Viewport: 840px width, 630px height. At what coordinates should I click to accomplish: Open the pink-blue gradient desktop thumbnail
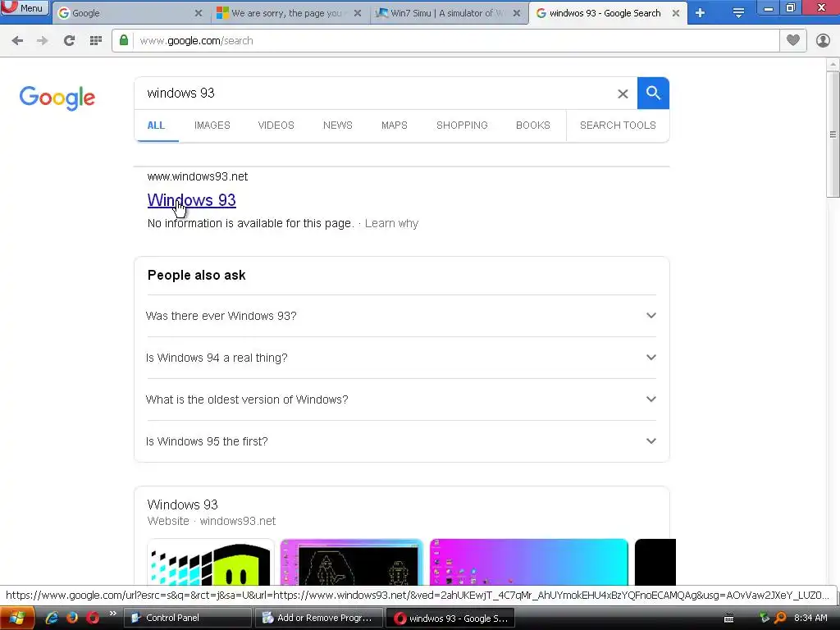[x=529, y=562]
